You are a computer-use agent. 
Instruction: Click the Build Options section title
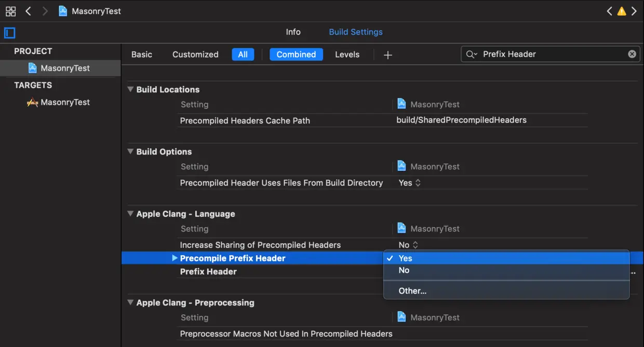click(x=164, y=151)
